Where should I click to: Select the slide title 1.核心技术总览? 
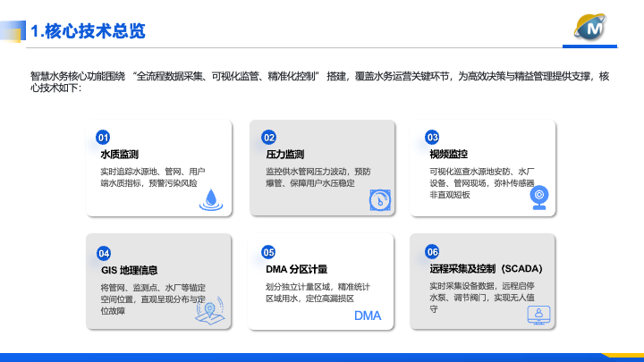coord(88,31)
